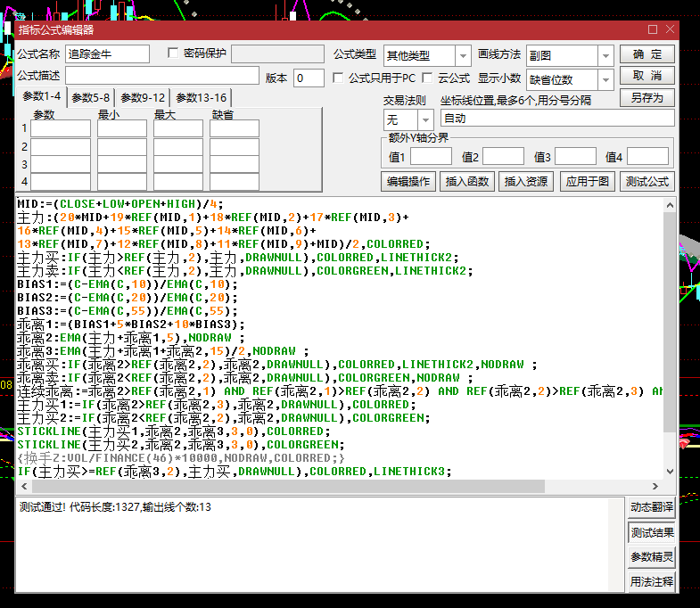This screenshot has height=608, width=700.
Task: Tick the 密码保护 checkbox
Action: click(173, 53)
